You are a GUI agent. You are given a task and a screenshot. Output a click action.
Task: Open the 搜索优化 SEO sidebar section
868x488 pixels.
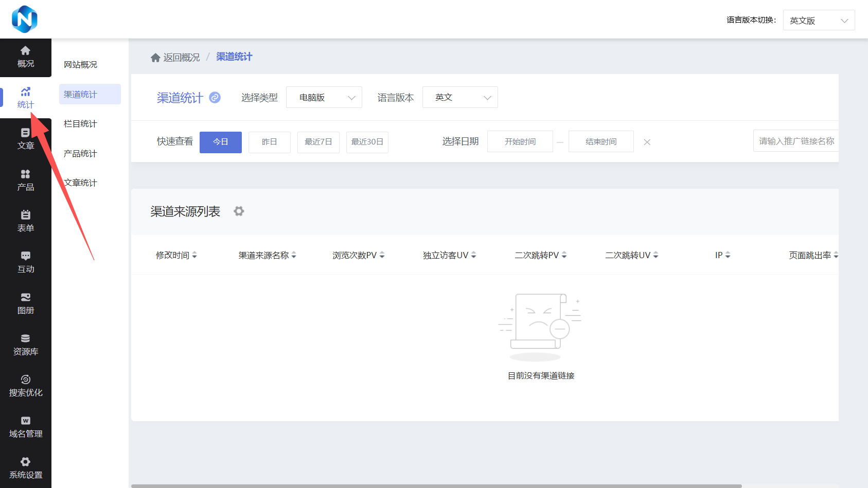tap(25, 386)
